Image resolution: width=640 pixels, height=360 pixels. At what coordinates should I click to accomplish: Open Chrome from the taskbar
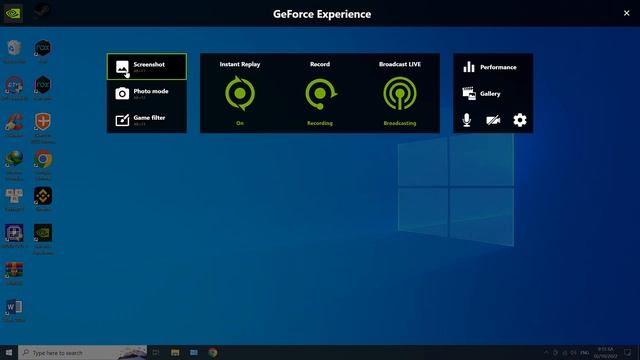(x=213, y=353)
